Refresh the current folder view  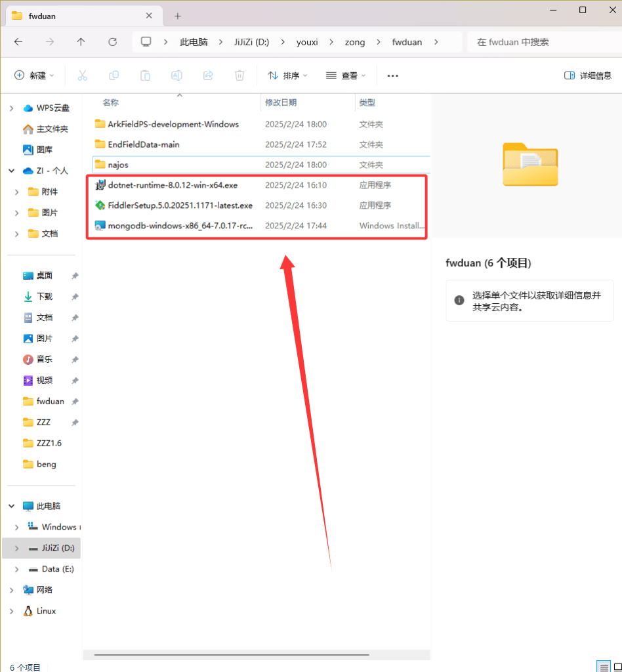(112, 42)
